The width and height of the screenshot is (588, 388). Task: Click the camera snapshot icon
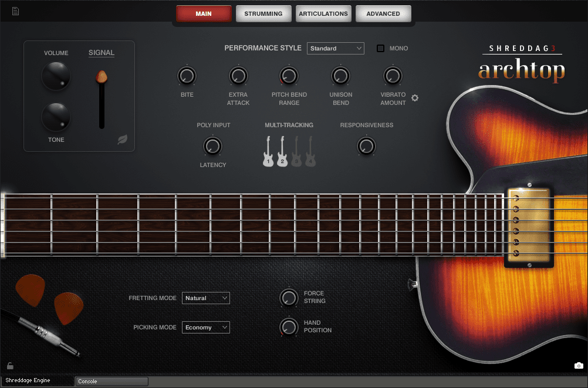click(579, 366)
